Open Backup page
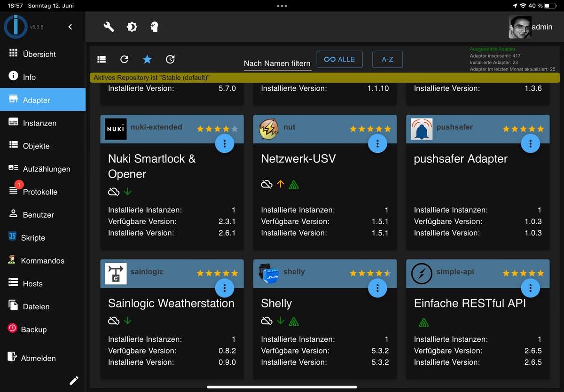This screenshot has width=564, height=392. (x=43, y=329)
